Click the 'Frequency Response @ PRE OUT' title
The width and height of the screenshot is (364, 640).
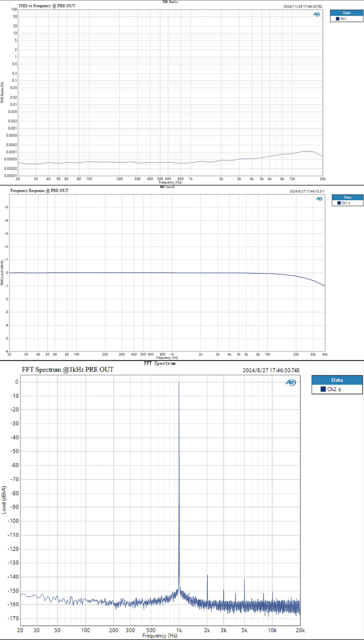[39, 190]
